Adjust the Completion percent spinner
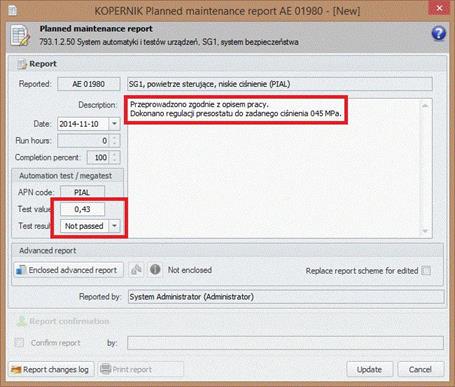Screen dimensions: 455x387 [114, 157]
